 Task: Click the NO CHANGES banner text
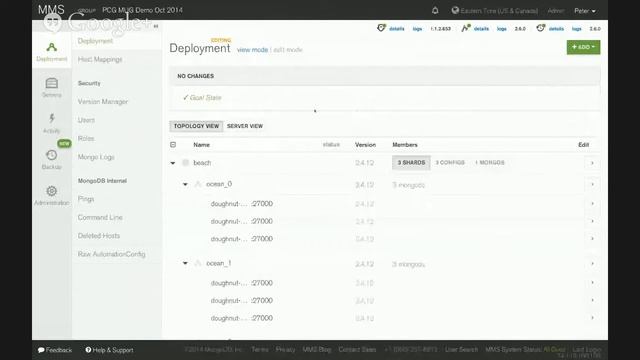(x=196, y=76)
